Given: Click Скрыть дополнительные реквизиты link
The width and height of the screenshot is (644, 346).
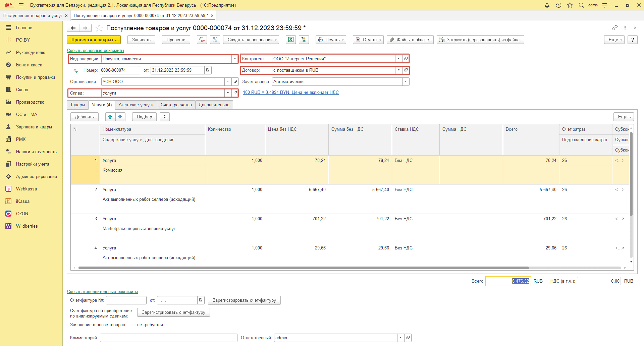Looking at the screenshot, I should tap(102, 292).
